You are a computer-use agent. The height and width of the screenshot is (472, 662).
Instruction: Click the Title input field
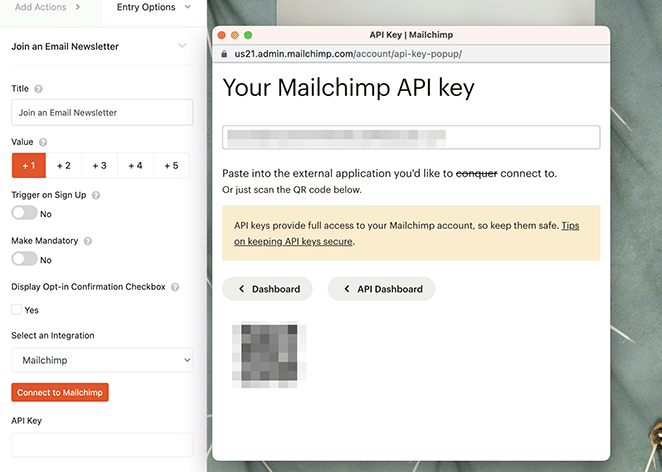click(x=102, y=112)
